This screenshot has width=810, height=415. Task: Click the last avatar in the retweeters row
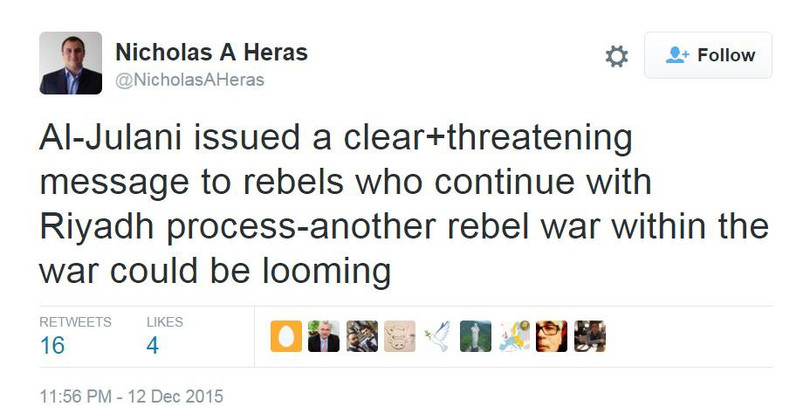[x=589, y=337]
